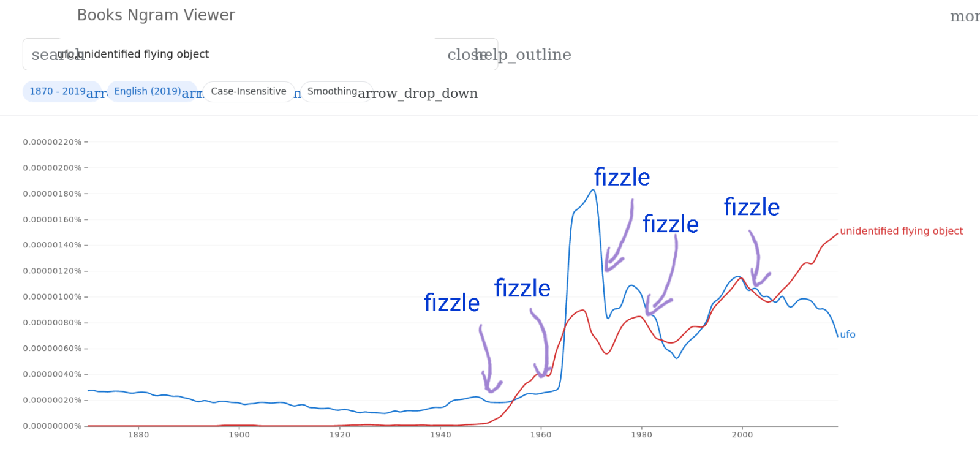Image resolution: width=980 pixels, height=449 pixels.
Task: Expand the Smoothing dropdown
Action: pos(332,91)
